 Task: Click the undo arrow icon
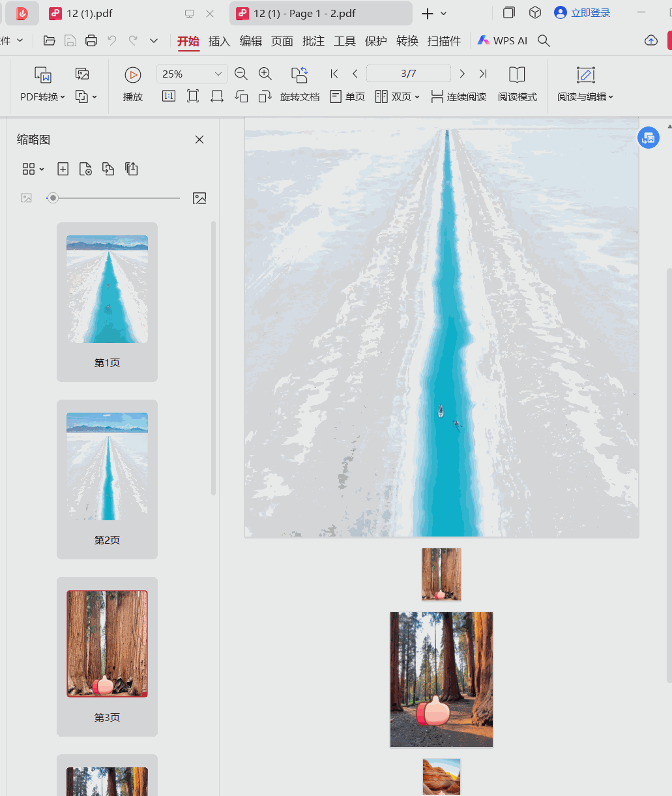click(x=112, y=41)
